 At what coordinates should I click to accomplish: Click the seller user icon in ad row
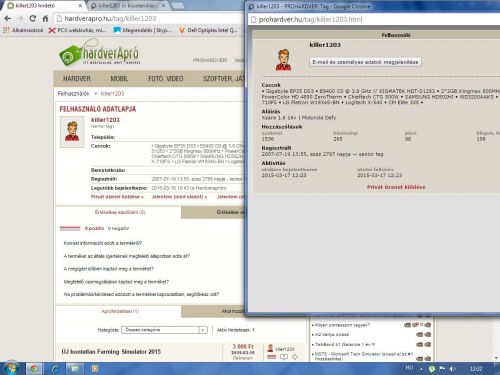tap(270, 348)
